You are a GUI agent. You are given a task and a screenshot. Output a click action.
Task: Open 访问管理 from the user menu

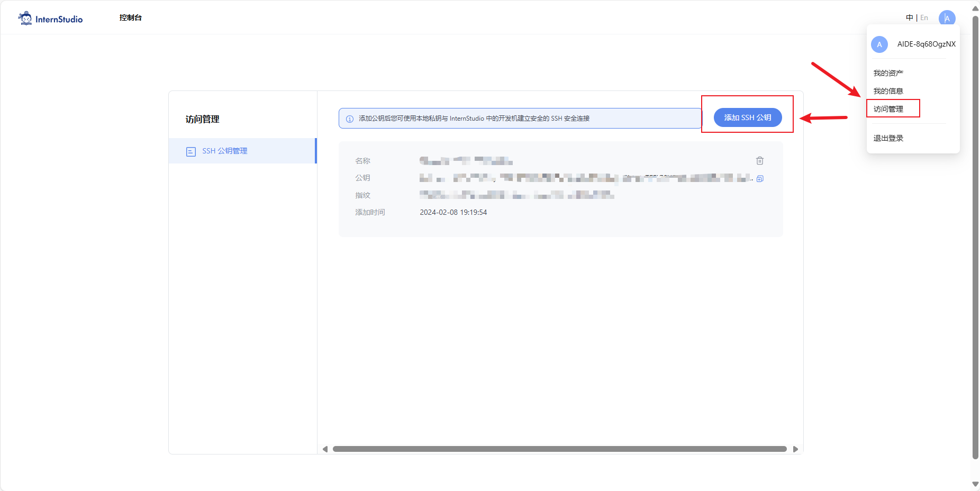tap(888, 109)
